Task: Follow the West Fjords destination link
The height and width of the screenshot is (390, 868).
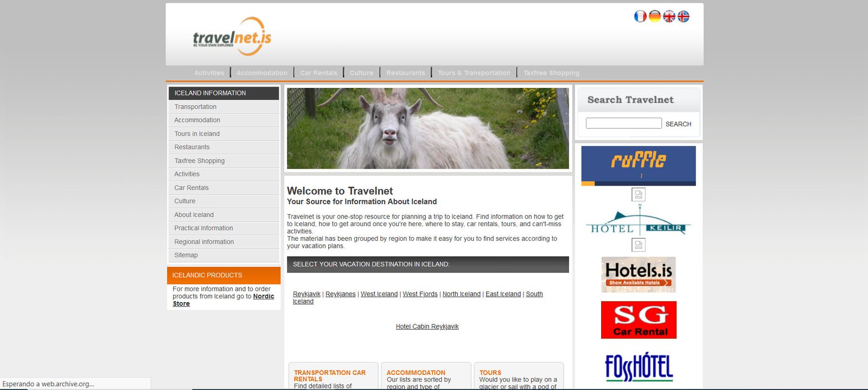Action: coord(420,294)
